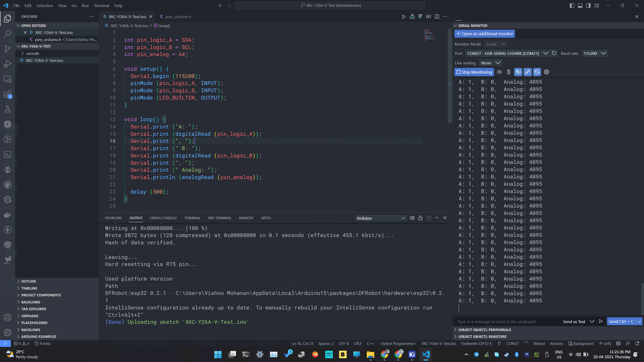
Task: Open the Monitor Mode Serial dropdown
Action: point(496,44)
